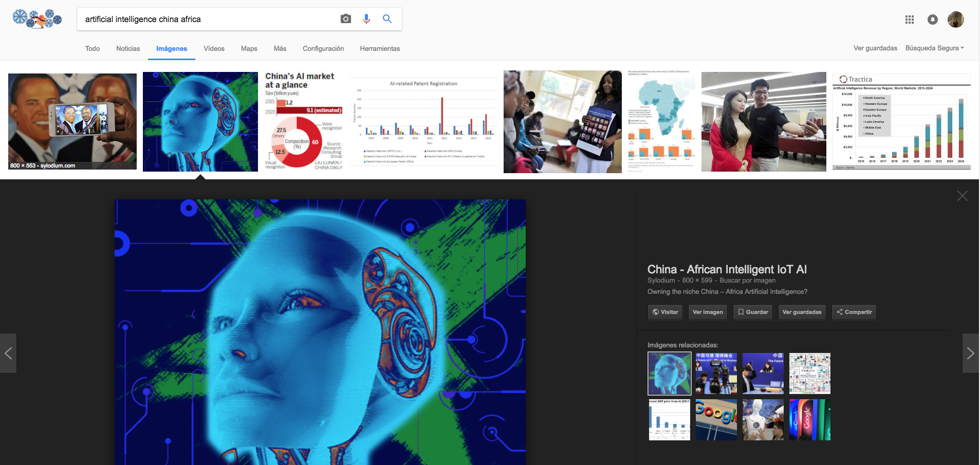
Task: Go to the next image arrow
Action: (x=971, y=353)
